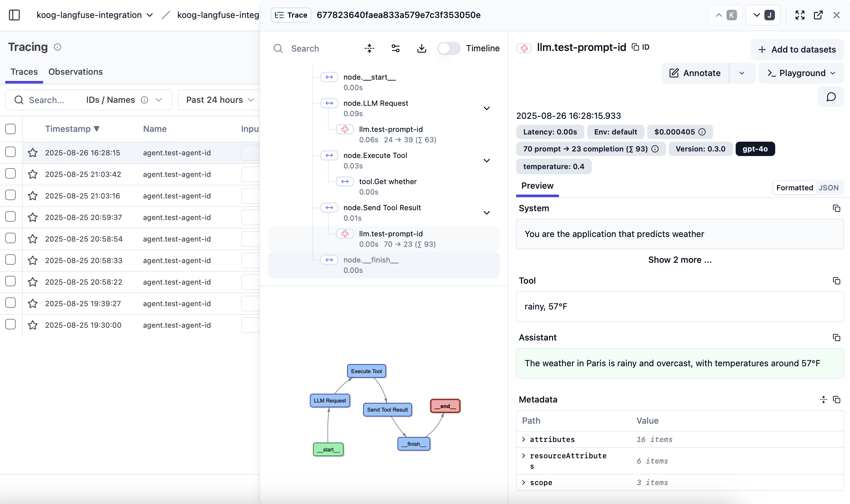Screen dimensions: 850x504
Task: Expand the scope metadata row
Action: [x=524, y=482]
